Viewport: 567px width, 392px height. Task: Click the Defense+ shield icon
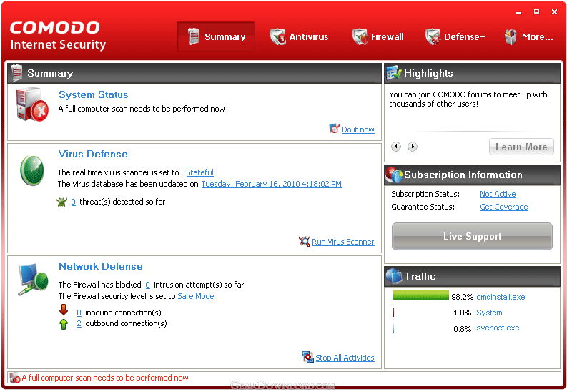click(433, 36)
